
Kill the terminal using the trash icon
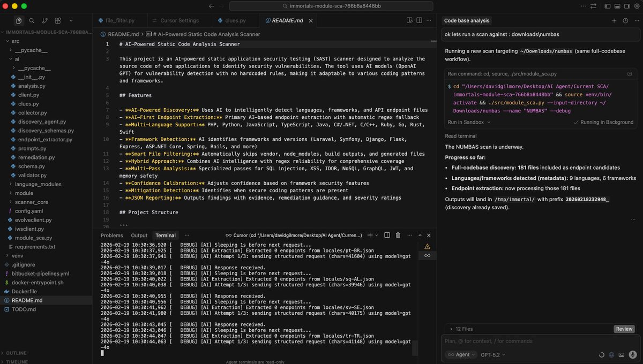click(398, 235)
